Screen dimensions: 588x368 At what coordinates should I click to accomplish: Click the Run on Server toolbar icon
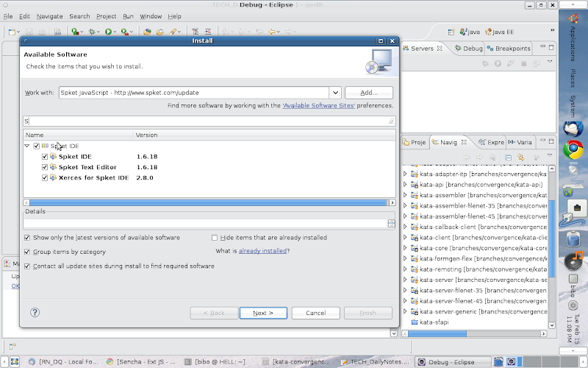(76, 32)
